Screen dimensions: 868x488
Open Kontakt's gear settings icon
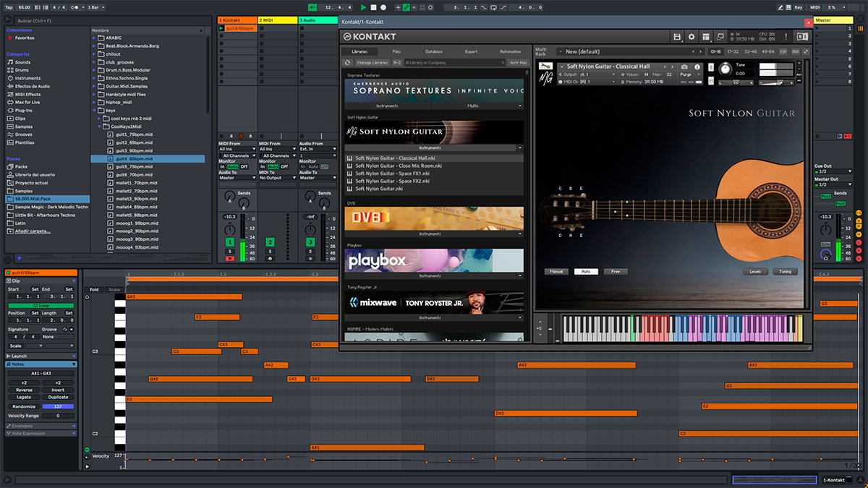click(x=692, y=37)
